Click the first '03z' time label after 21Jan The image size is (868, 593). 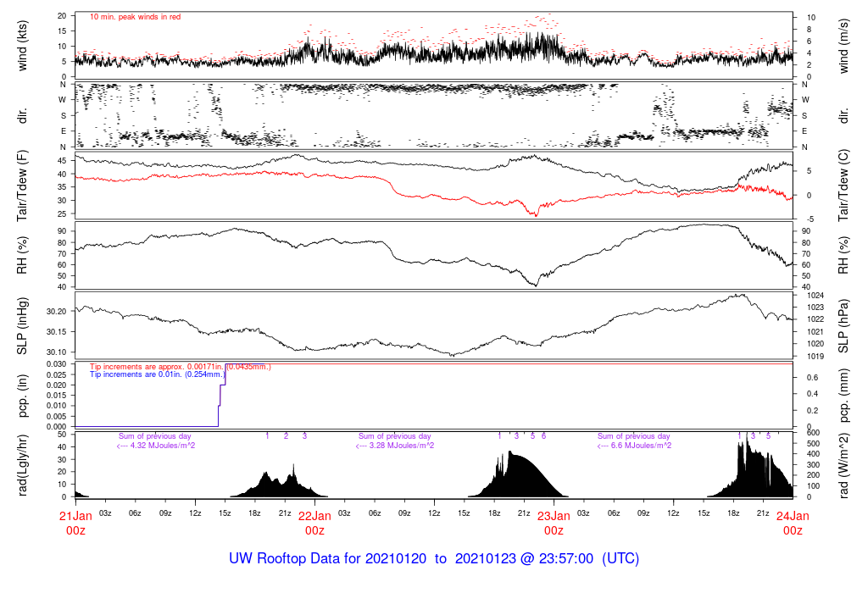coord(105,513)
